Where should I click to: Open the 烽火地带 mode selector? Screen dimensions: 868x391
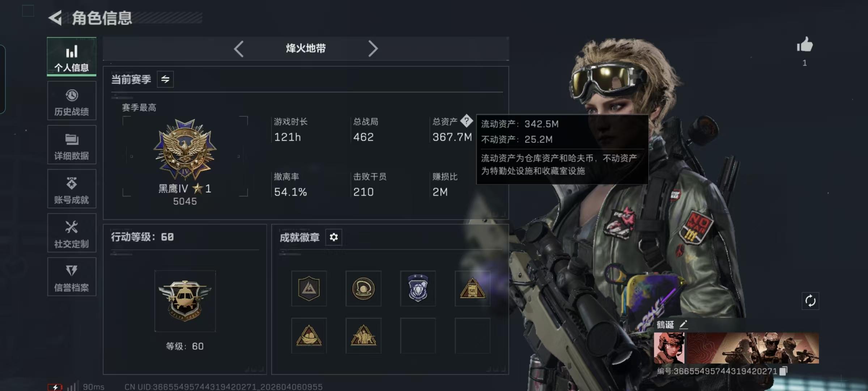click(x=306, y=48)
